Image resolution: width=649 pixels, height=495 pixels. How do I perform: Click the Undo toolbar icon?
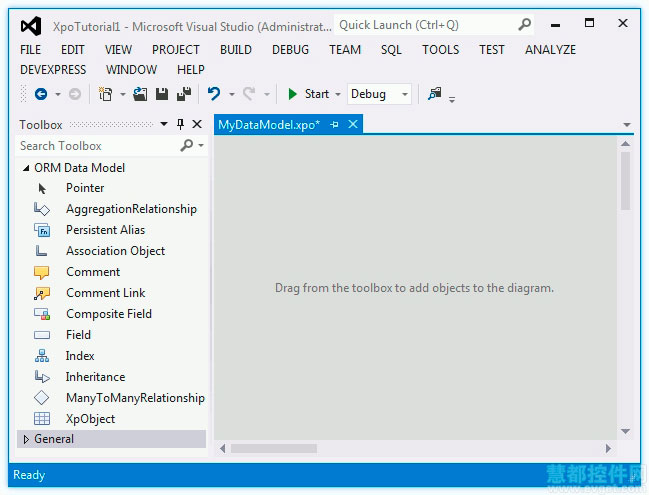tap(214, 94)
